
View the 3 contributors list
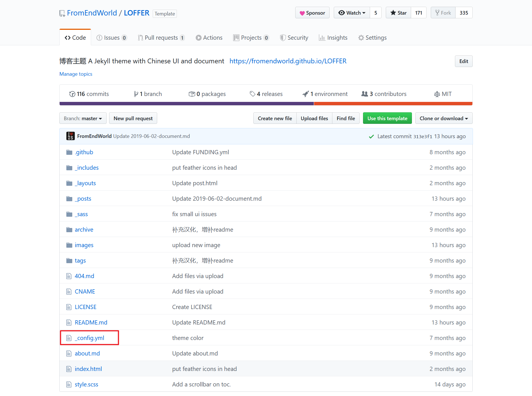pyautogui.click(x=384, y=94)
